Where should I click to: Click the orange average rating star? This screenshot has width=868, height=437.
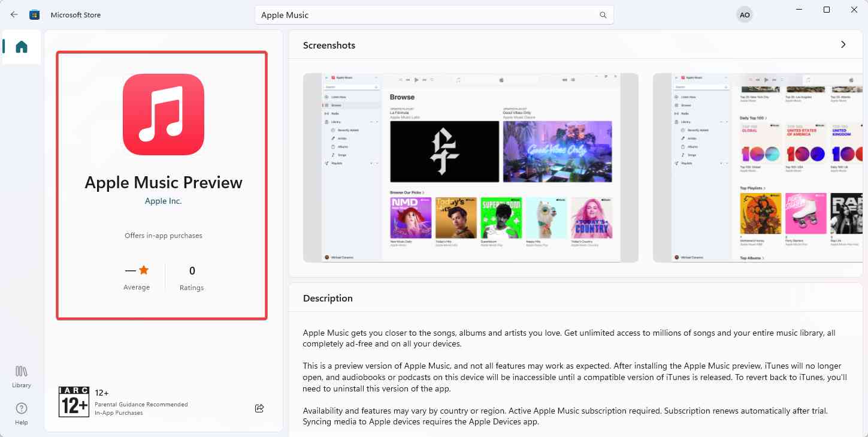click(x=143, y=270)
